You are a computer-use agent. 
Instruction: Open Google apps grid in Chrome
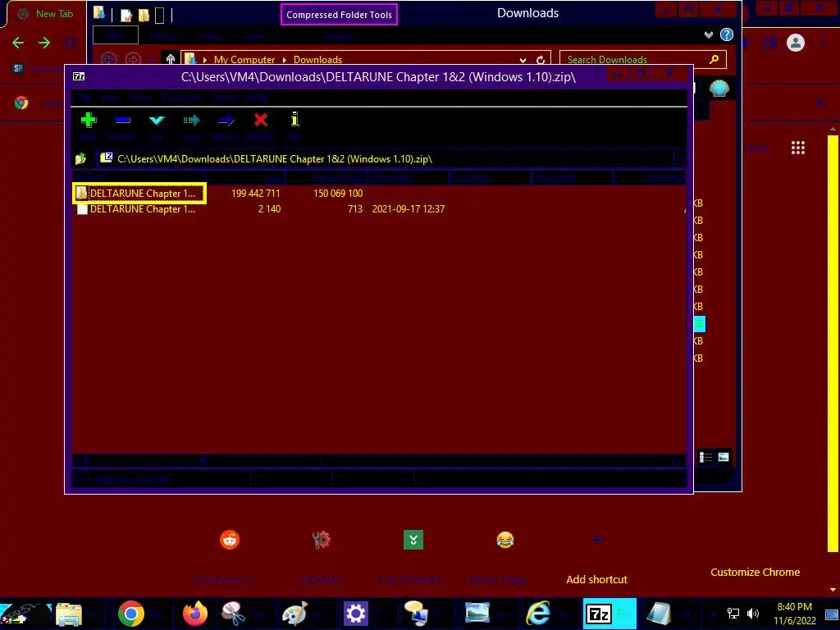(798, 148)
